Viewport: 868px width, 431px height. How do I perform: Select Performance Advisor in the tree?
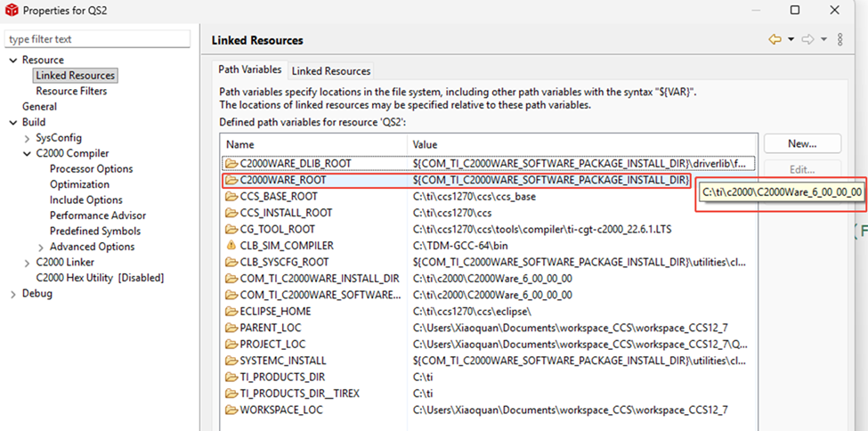click(x=98, y=215)
